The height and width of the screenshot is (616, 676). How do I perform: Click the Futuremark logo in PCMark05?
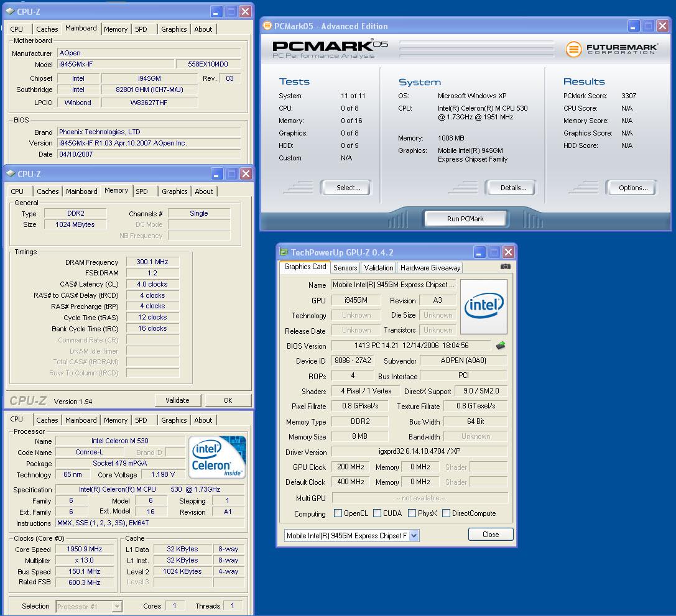tap(611, 48)
